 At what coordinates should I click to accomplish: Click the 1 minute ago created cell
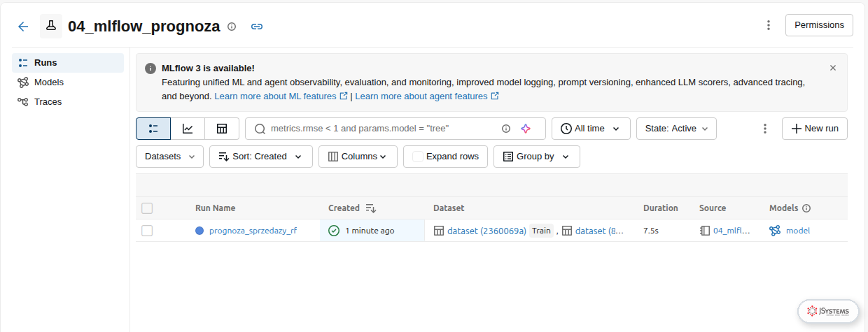(x=372, y=231)
